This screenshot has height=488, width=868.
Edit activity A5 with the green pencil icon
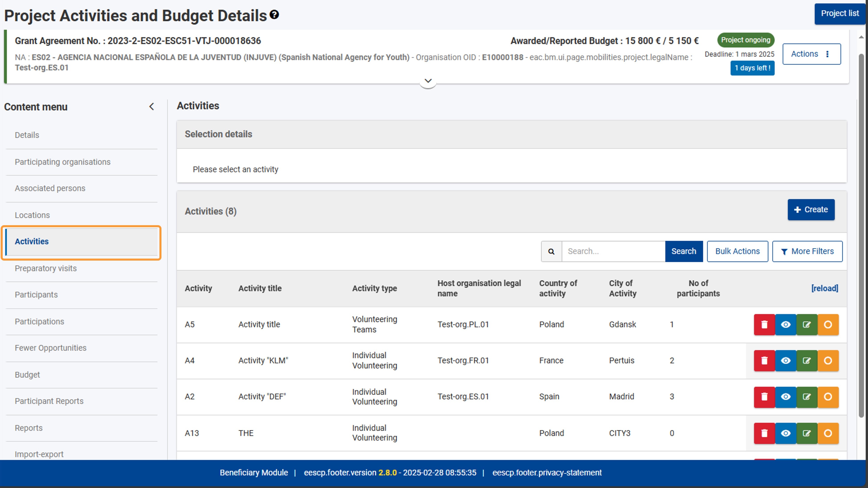(807, 324)
